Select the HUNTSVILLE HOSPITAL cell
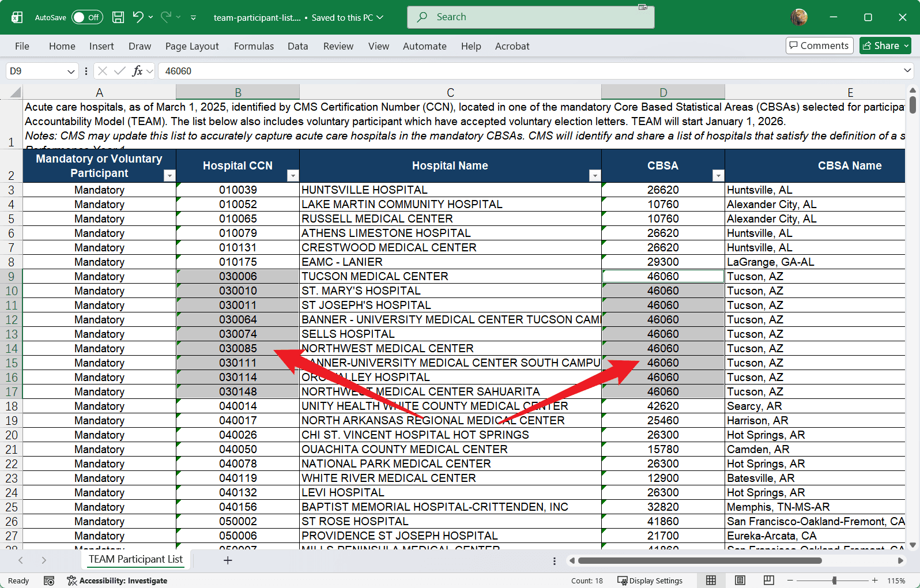This screenshot has width=920, height=588. [450, 190]
